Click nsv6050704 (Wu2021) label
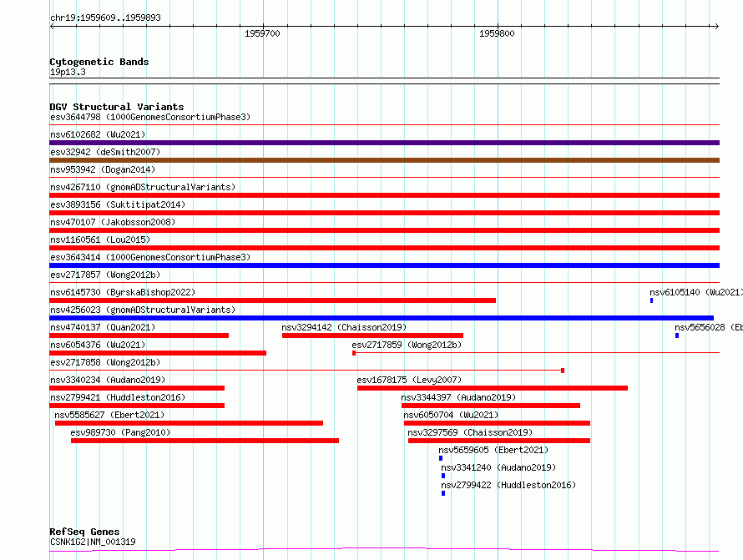 point(451,415)
